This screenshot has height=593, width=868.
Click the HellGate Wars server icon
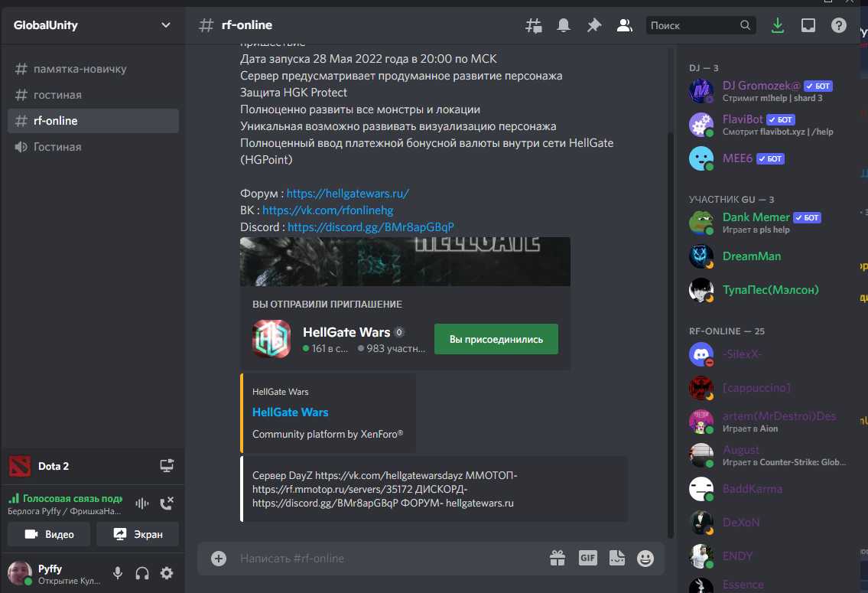271,339
